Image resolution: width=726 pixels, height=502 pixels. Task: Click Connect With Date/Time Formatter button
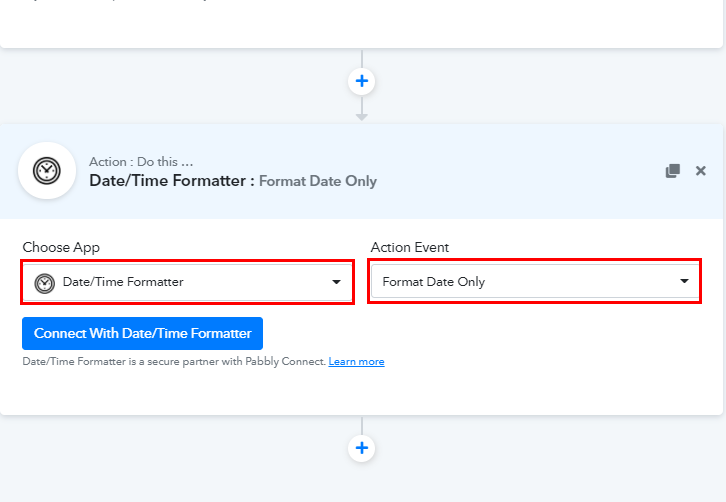click(142, 333)
